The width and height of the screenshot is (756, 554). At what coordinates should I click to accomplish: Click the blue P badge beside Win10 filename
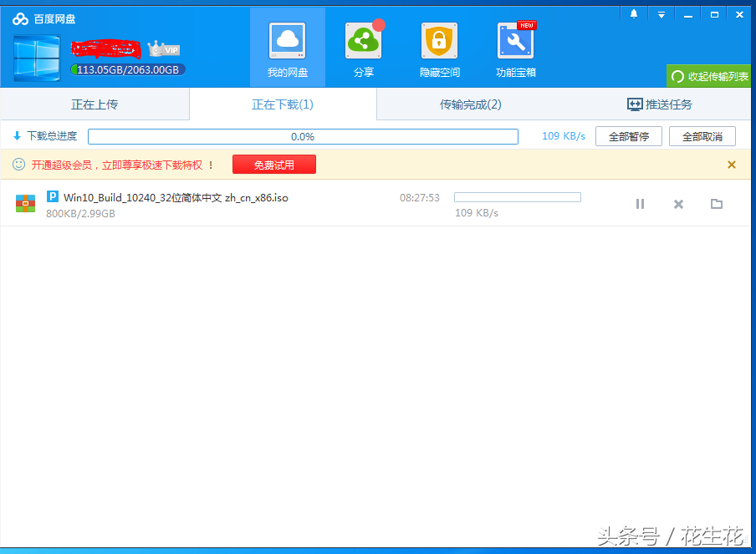53,196
